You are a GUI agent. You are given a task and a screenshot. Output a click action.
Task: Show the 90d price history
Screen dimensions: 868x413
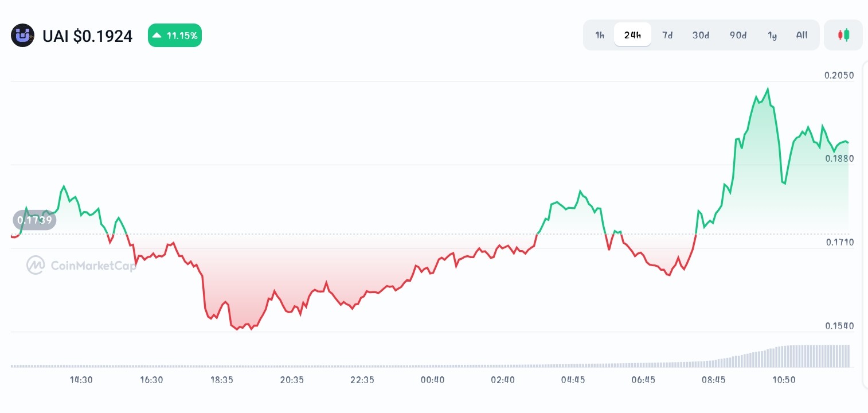pos(738,35)
